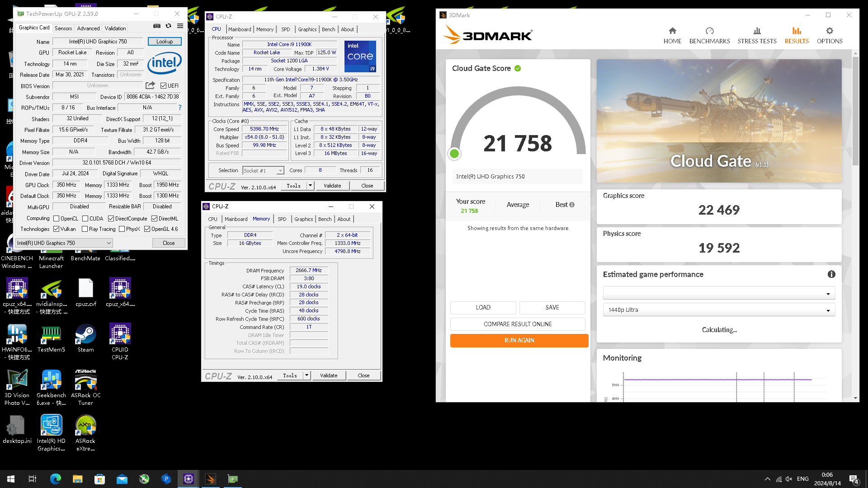Viewport: 868px width, 488px height.
Task: Click the GPU-Z refresh icon
Action: (x=168, y=26)
